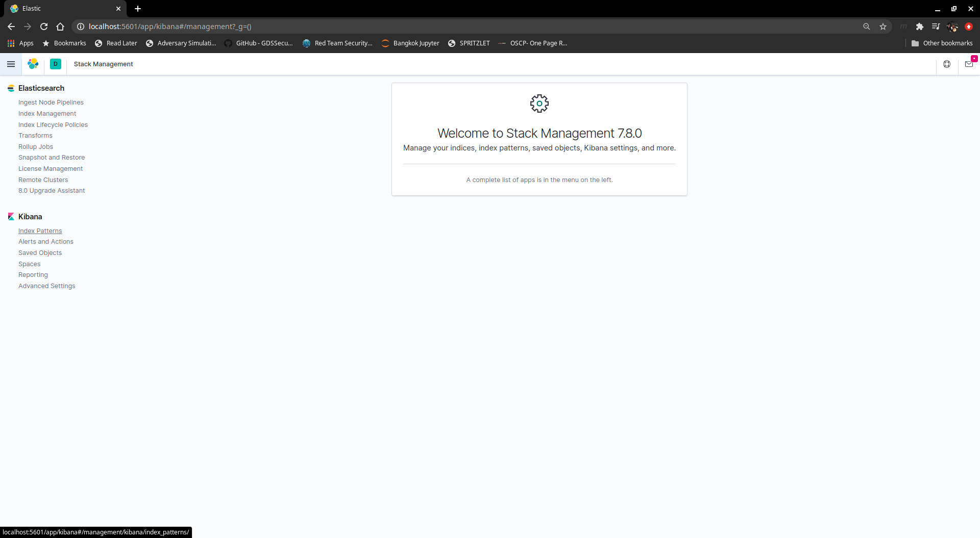Screen dimensions: 980x538
Task: Open Rollup Jobs
Action: [x=36, y=147]
